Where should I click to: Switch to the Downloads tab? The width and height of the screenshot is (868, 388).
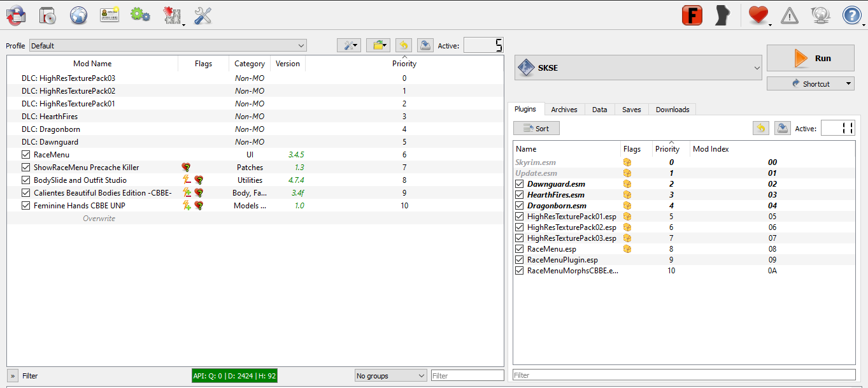[672, 110]
